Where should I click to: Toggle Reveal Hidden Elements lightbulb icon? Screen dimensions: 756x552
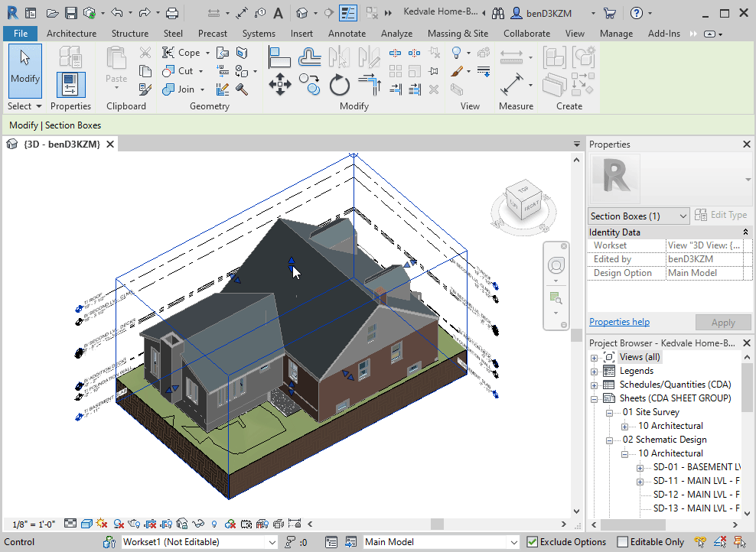click(214, 524)
